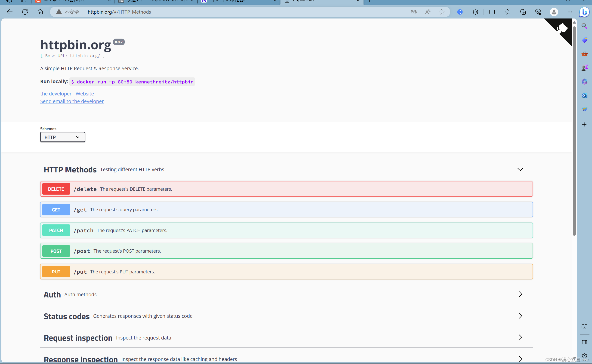This screenshot has width=592, height=364.
Task: Collapse the HTTP Methods section
Action: (x=520, y=169)
